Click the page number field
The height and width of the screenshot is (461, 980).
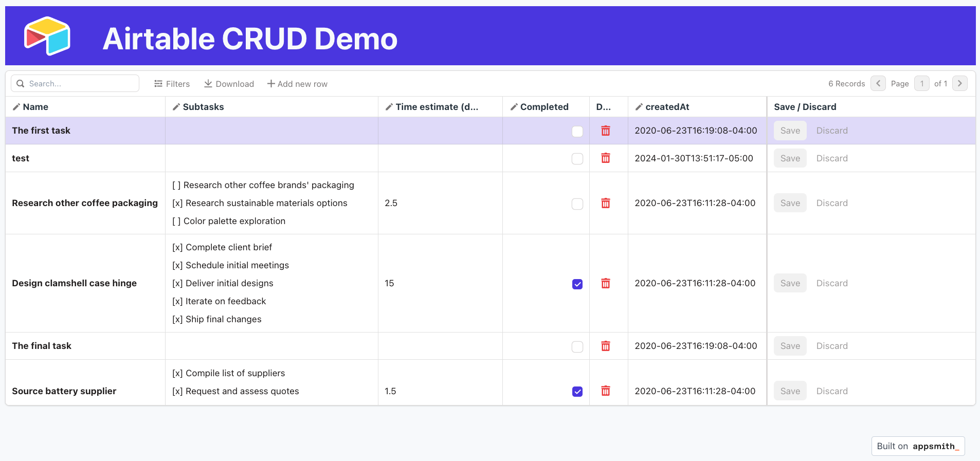[921, 83]
